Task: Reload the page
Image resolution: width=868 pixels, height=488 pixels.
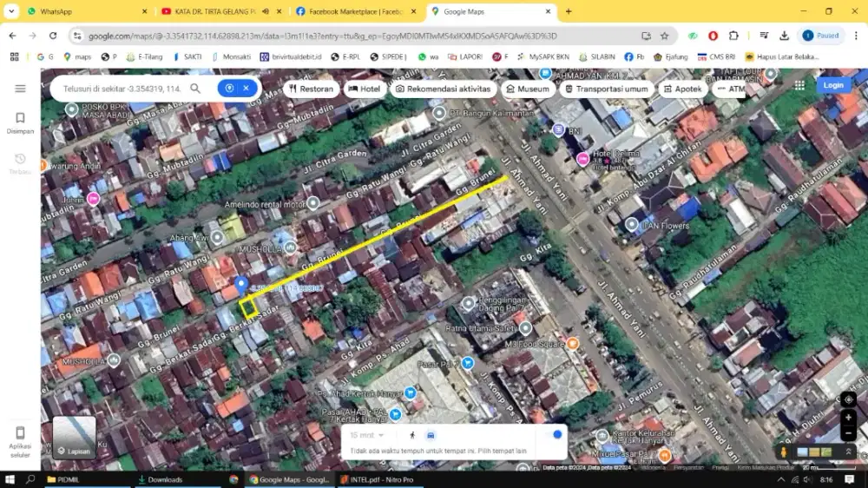Action: (x=53, y=36)
